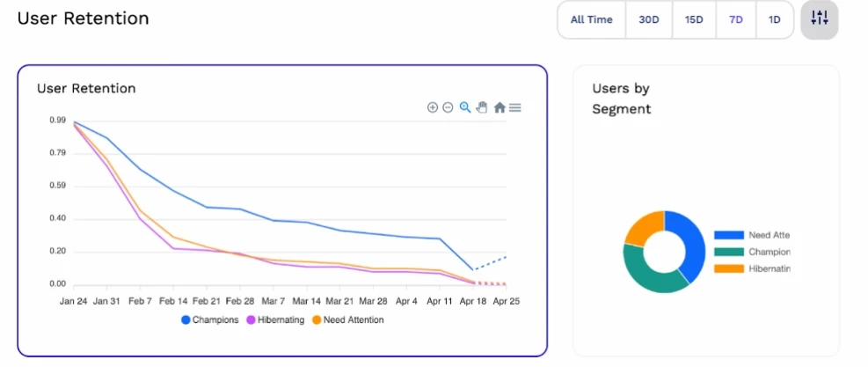Click the orange donut chart segment
The height and width of the screenshot is (367, 868).
[646, 226]
